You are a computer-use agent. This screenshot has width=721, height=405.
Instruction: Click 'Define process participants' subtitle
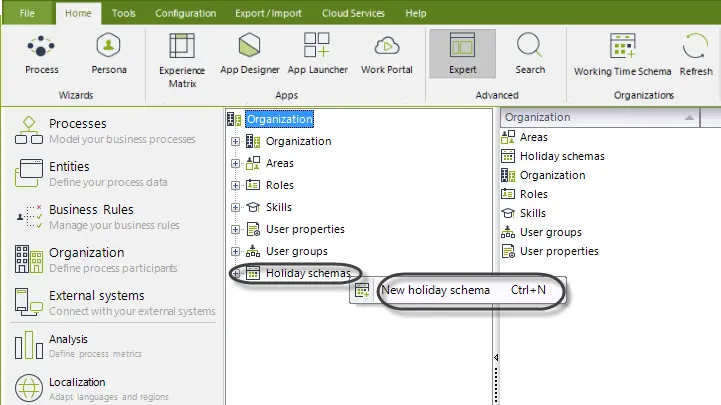coord(113,268)
